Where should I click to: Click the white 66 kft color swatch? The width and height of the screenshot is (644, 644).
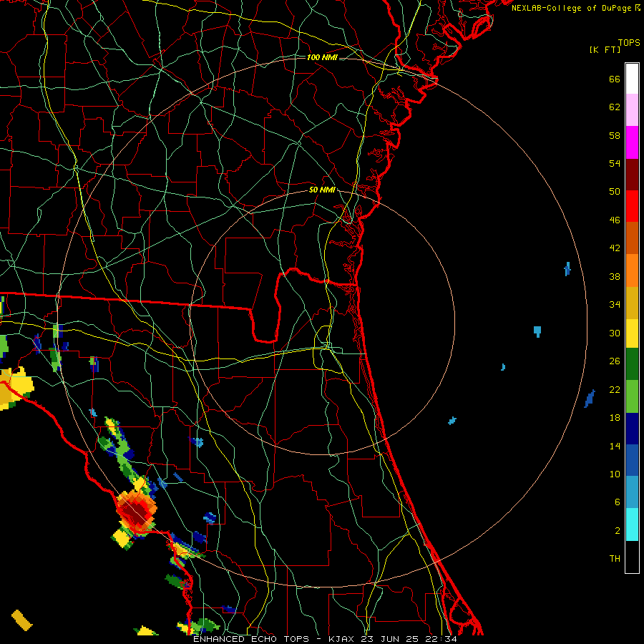click(632, 79)
